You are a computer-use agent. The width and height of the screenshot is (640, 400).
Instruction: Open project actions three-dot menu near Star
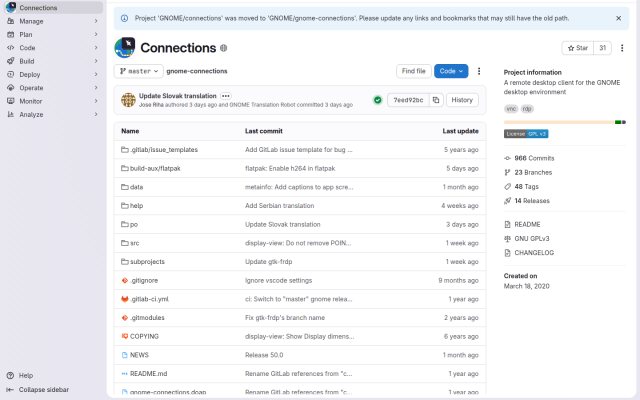(622, 48)
